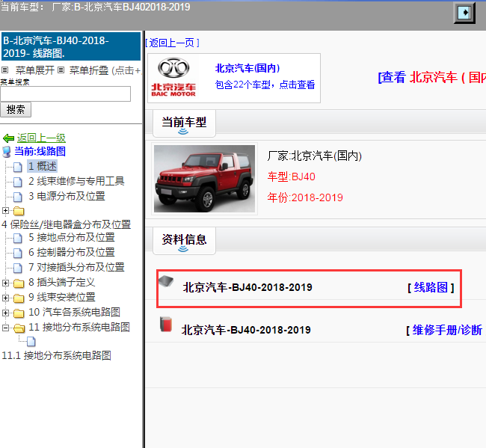Click the 当前:线路图 root node
This screenshot has width=486, height=448.
pyautogui.click(x=40, y=151)
